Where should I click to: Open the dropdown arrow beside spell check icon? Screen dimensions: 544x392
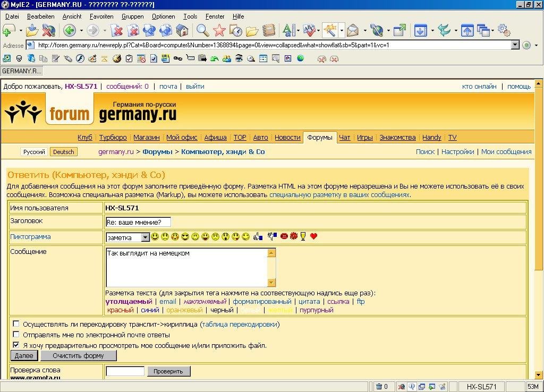tap(319, 31)
